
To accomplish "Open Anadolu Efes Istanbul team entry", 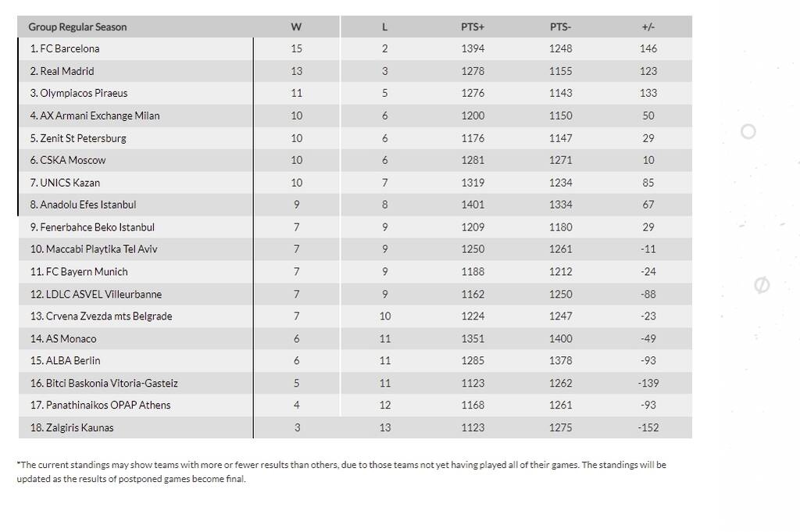I will tap(83, 205).
